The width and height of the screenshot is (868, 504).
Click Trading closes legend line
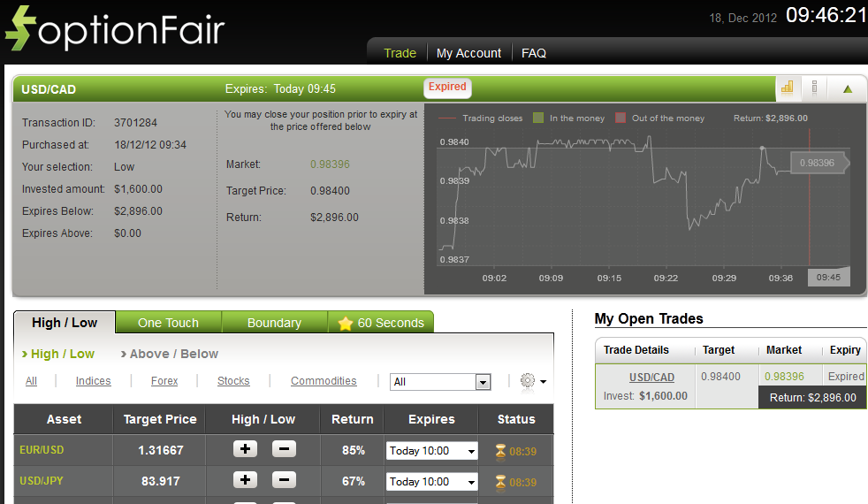coord(446,118)
